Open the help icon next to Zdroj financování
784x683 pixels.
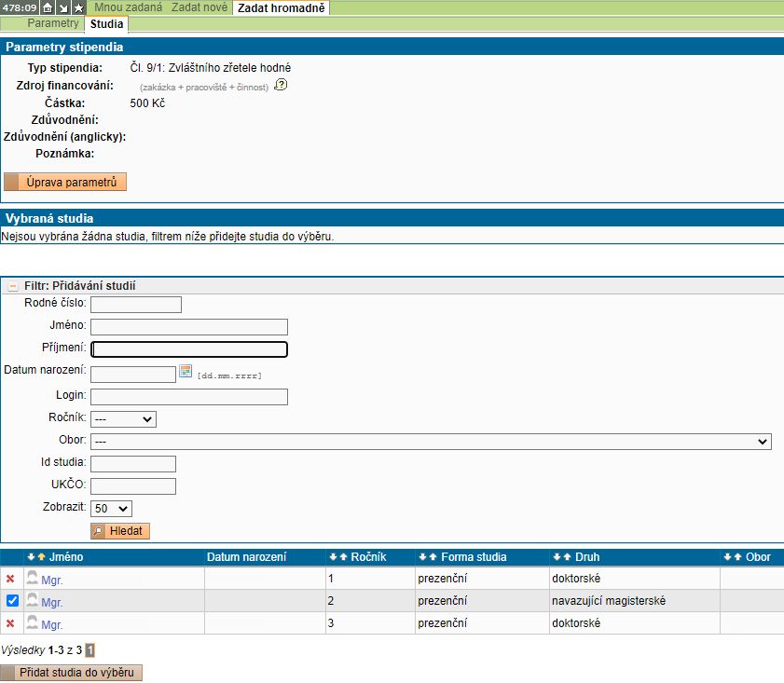click(x=281, y=85)
